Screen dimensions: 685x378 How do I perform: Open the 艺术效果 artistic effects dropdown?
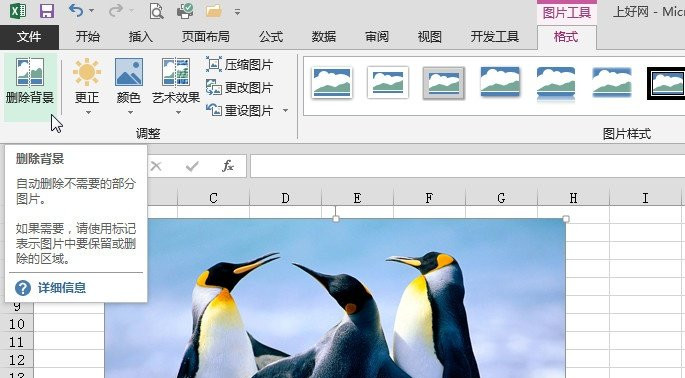176,87
